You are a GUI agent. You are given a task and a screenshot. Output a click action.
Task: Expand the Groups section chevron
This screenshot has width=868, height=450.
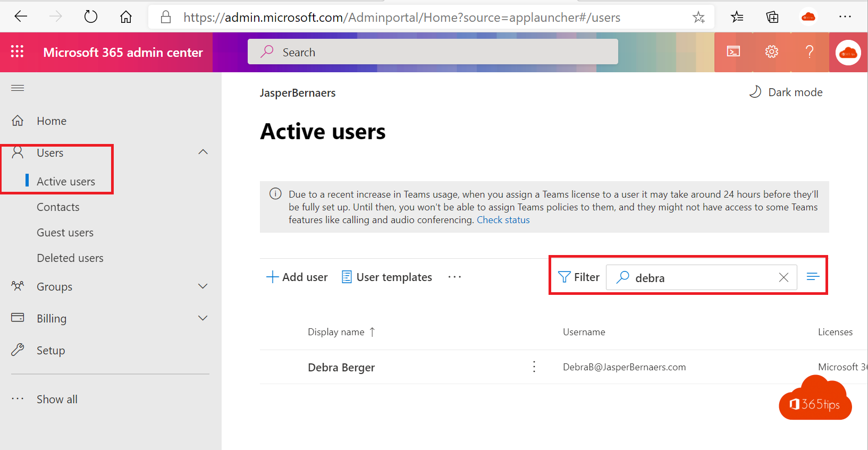pyautogui.click(x=203, y=286)
